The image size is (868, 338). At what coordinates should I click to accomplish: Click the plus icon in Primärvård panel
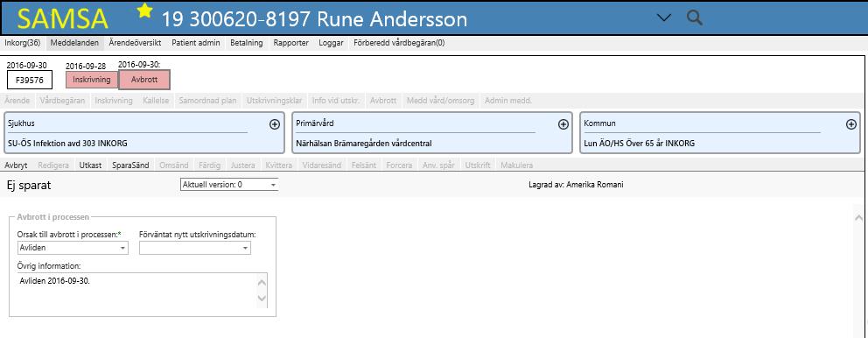563,124
